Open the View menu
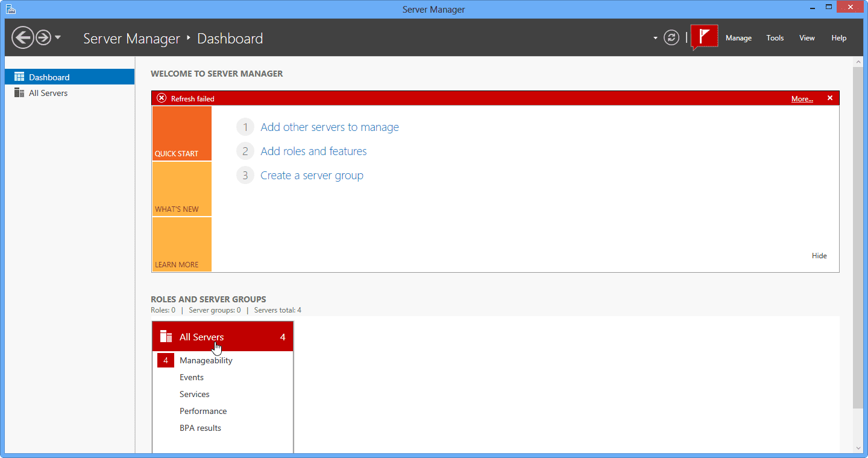Screen dimensions: 868x458 point(807,38)
